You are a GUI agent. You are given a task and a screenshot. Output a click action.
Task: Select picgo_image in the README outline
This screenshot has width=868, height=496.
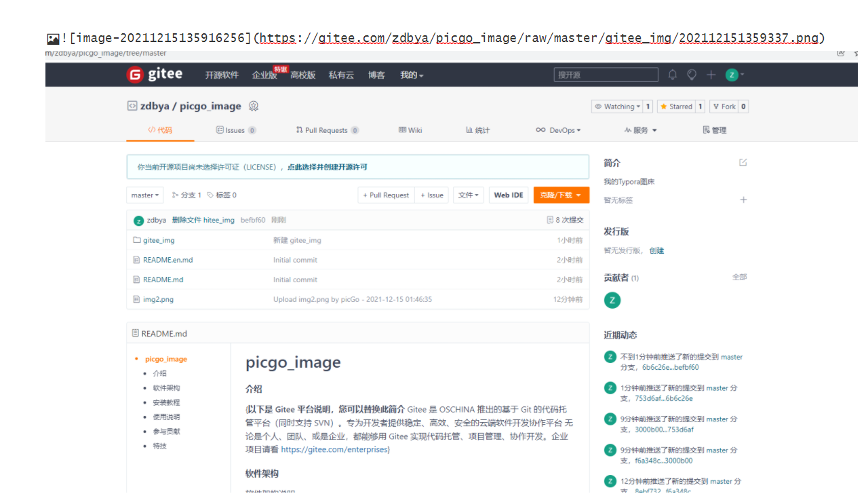(x=166, y=359)
